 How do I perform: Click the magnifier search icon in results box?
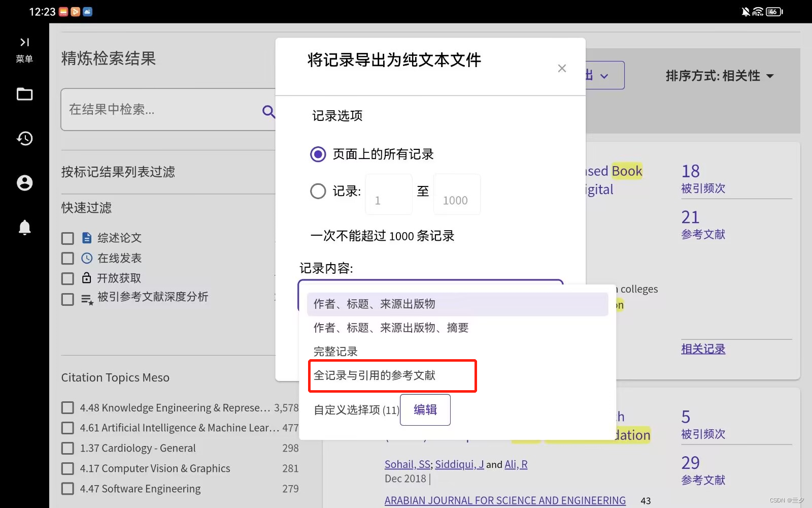pyautogui.click(x=268, y=111)
